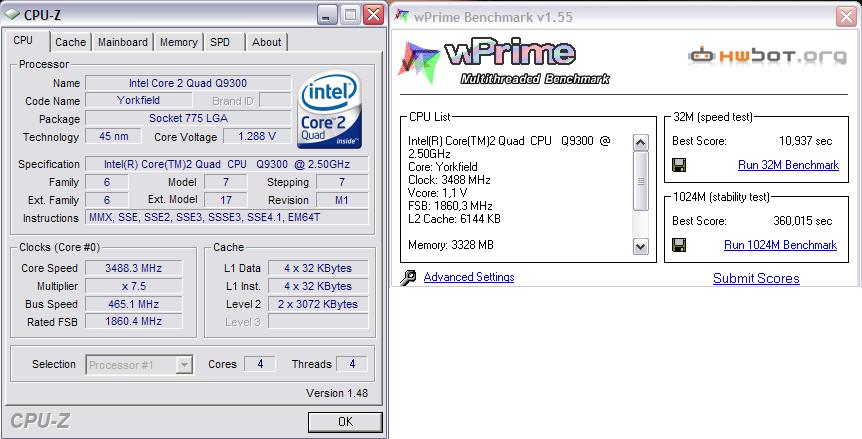Click the empty Level 3 cache field
The width and height of the screenshot is (862, 439).
(x=318, y=321)
